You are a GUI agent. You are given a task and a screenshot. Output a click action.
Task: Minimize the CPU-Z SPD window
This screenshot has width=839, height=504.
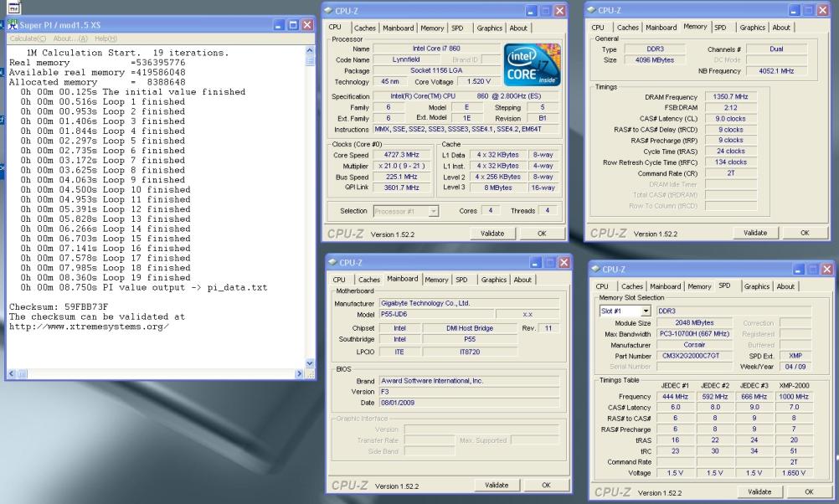point(798,269)
